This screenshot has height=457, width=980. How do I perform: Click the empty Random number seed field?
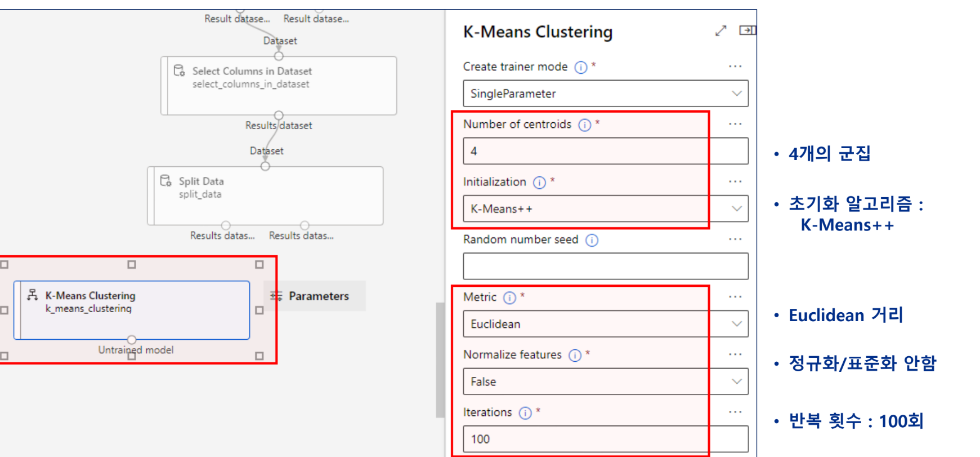(x=605, y=266)
